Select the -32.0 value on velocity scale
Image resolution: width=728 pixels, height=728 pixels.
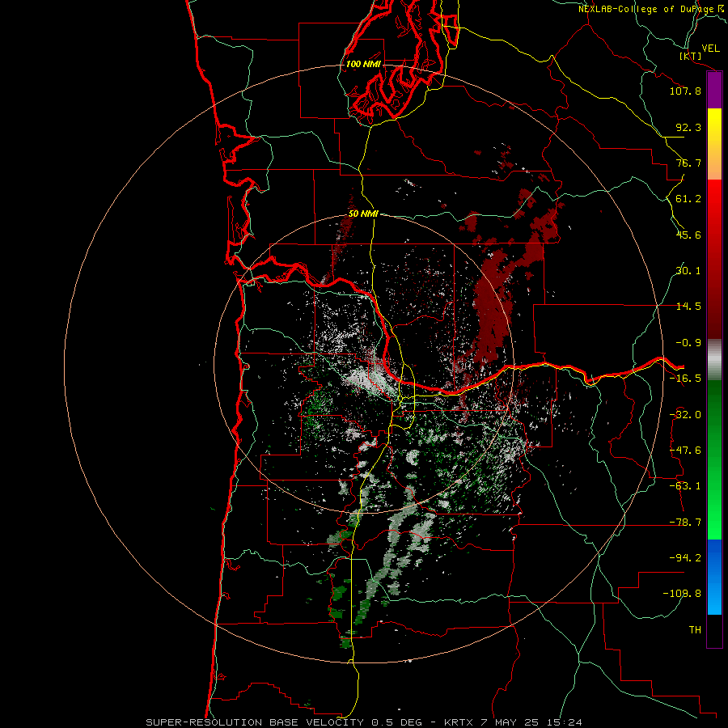685,415
